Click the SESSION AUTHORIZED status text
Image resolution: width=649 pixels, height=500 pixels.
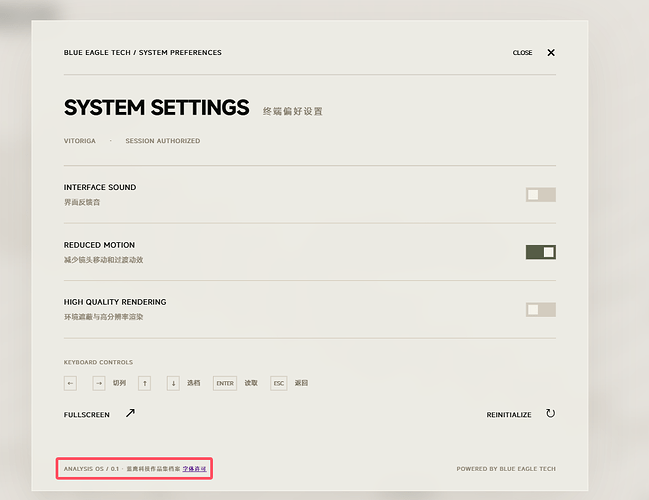coord(163,141)
